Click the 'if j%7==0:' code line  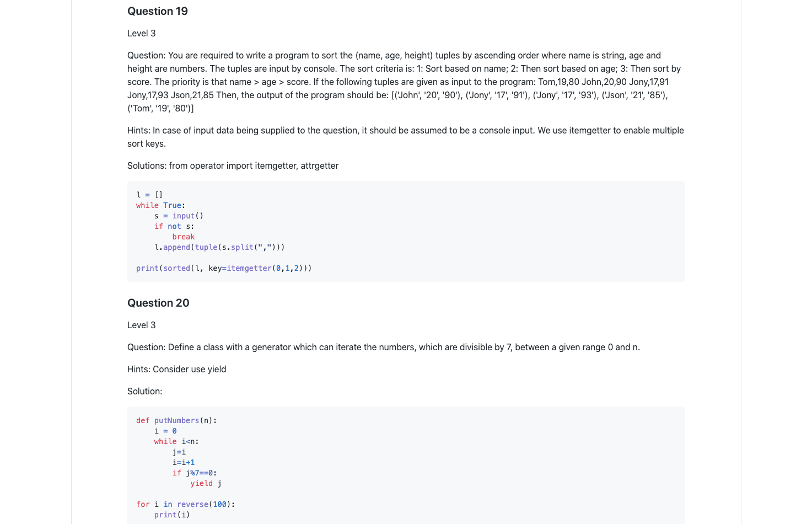pos(195,473)
